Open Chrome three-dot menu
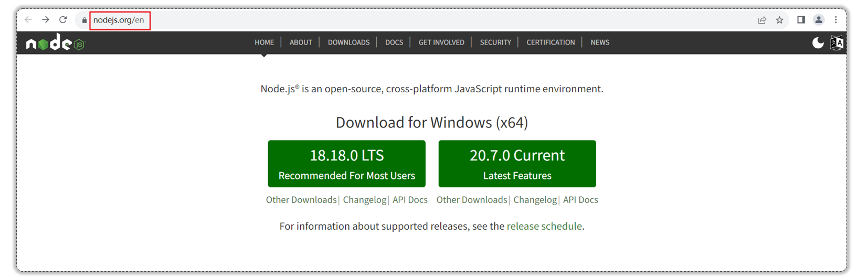This screenshot has width=868, height=279. (x=836, y=20)
